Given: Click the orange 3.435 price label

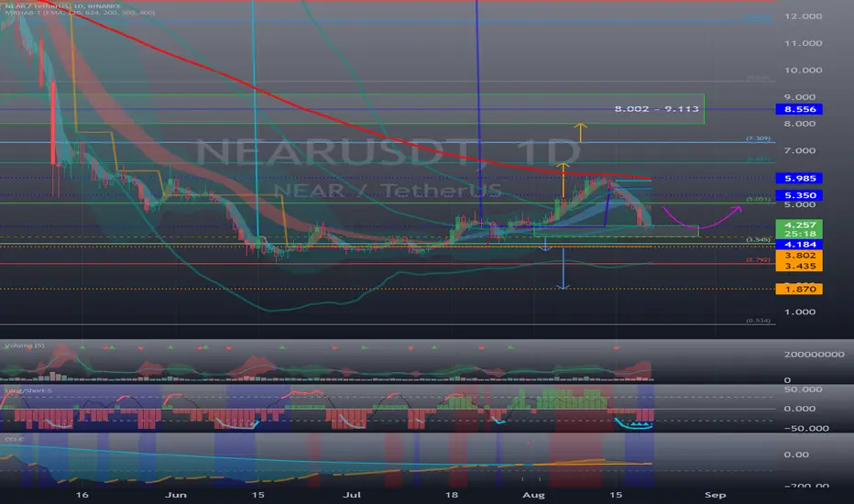Looking at the screenshot, I should coord(799,266).
